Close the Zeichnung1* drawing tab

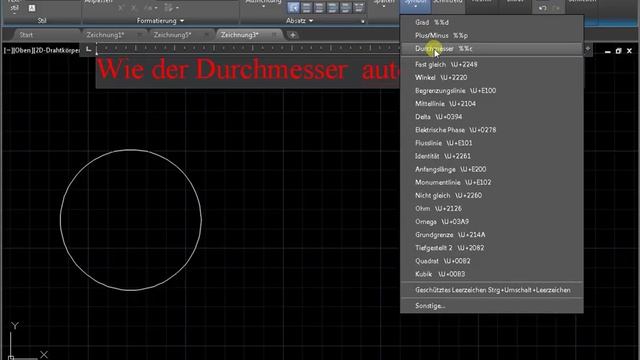[140, 36]
